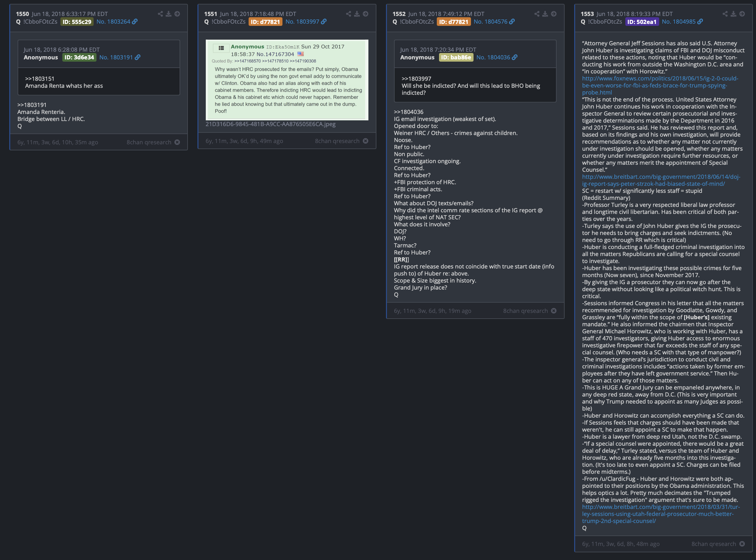756x560 pixels.
Task: Click chain link icon beside No. 1803264
Action: [x=135, y=21]
